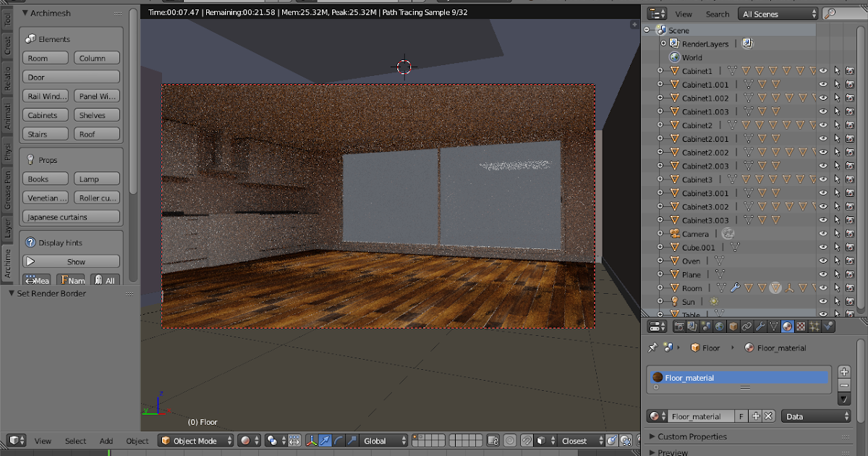Open the Modifiers properties tab
The height and width of the screenshot is (456, 868).
(x=760, y=326)
